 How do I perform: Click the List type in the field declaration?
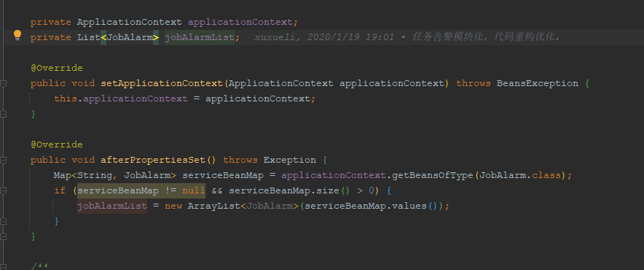[89, 37]
